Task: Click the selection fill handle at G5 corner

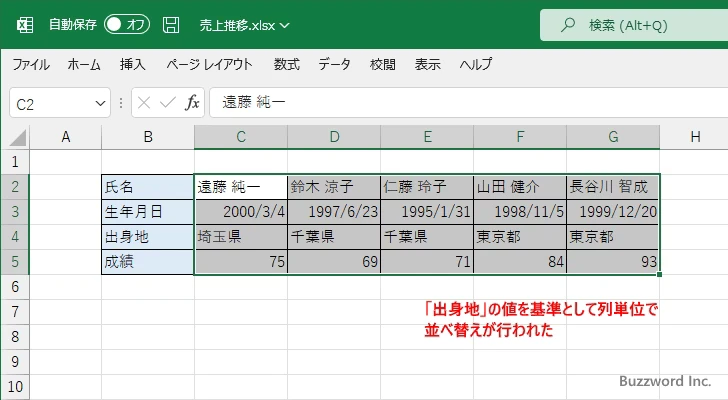Action: (659, 275)
